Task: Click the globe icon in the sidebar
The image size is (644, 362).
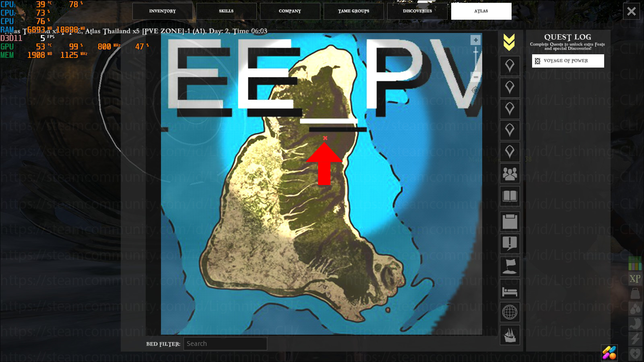Action: pos(510,312)
